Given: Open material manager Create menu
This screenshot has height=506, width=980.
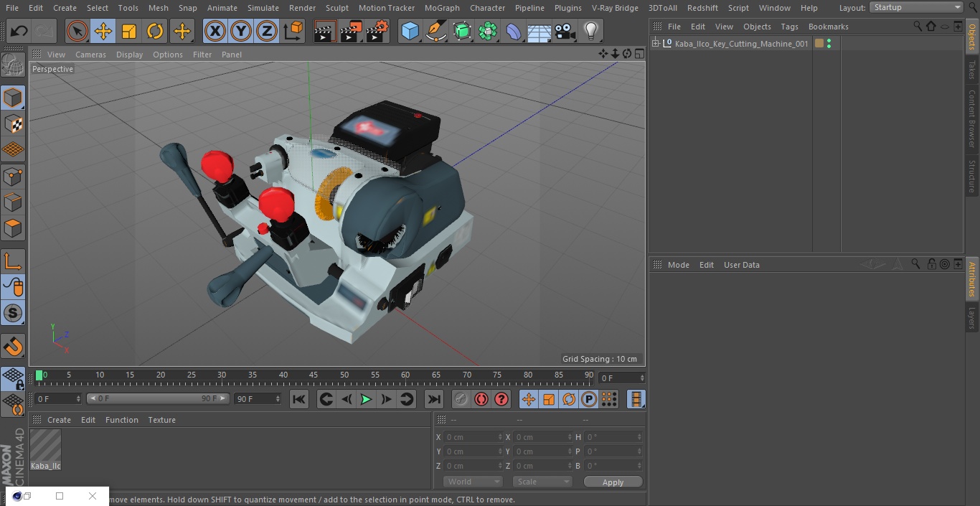Looking at the screenshot, I should point(59,420).
